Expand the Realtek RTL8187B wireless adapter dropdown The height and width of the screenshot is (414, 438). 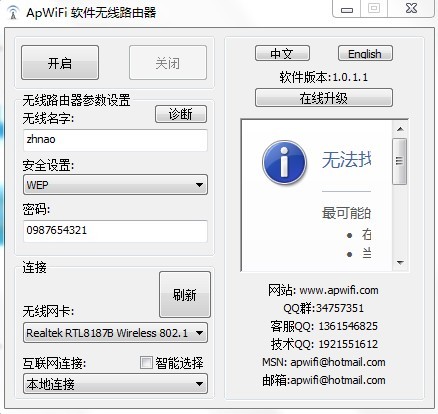[115, 333]
